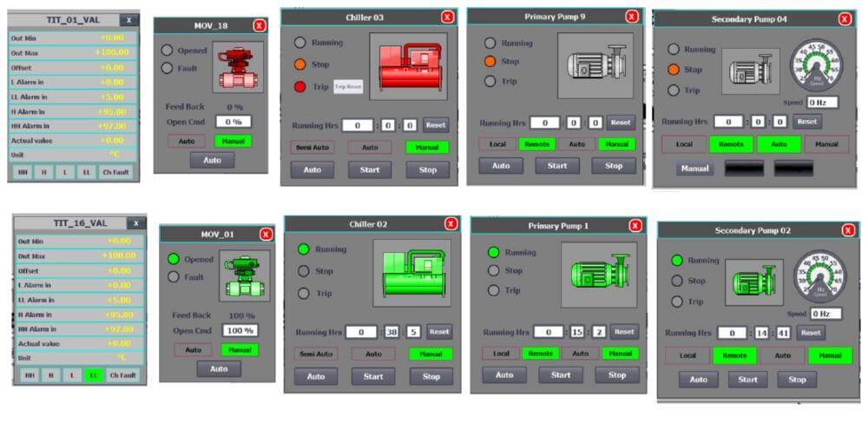The image size is (868, 424).
Task: Click the red chiller image in Chiller 03
Action: [408, 67]
